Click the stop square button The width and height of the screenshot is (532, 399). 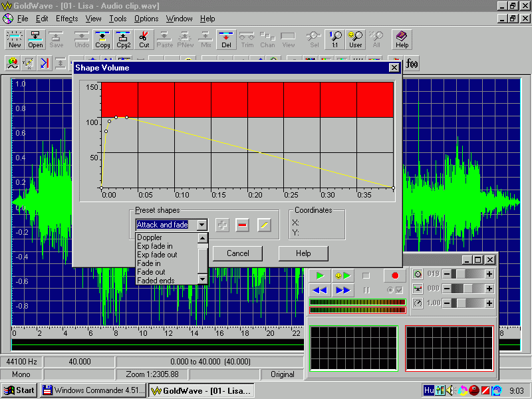tap(366, 275)
